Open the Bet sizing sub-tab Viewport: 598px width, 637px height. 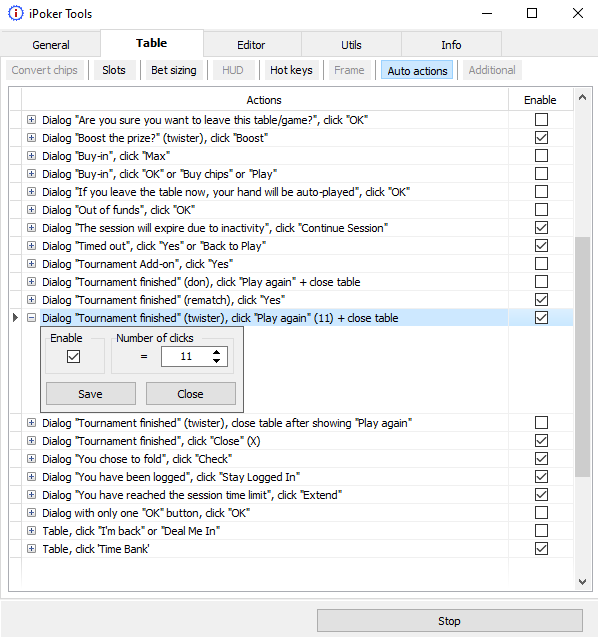pyautogui.click(x=173, y=70)
